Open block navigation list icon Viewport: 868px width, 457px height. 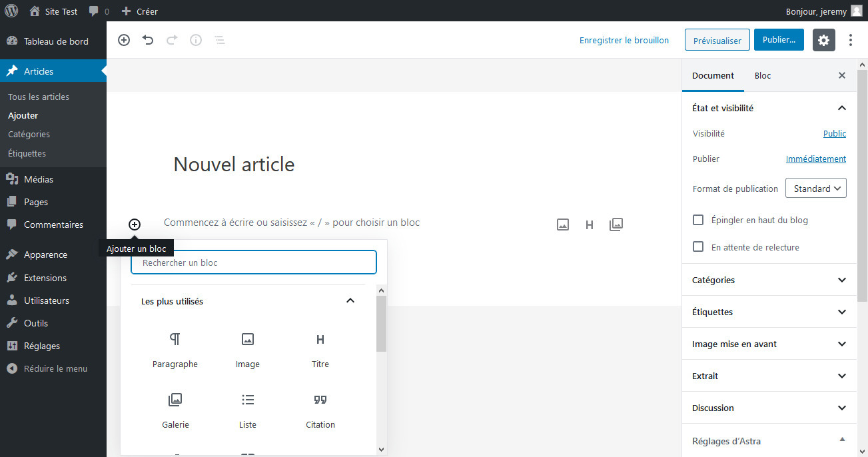coord(219,40)
